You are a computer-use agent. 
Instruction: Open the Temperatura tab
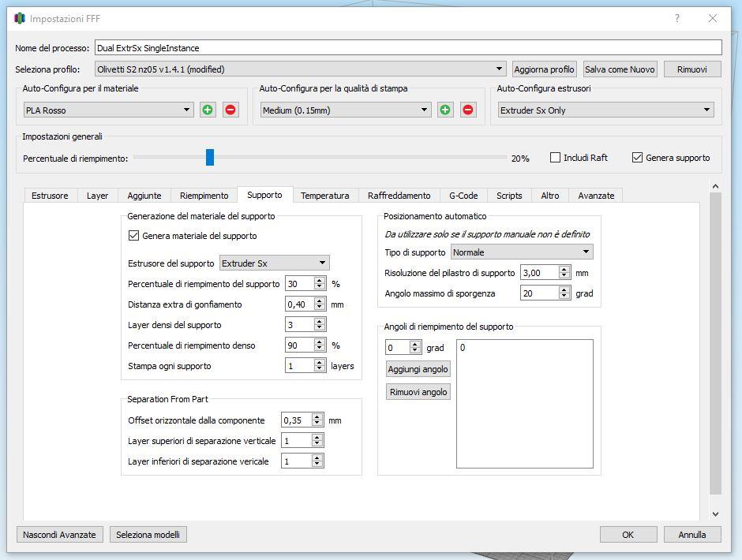click(x=324, y=196)
